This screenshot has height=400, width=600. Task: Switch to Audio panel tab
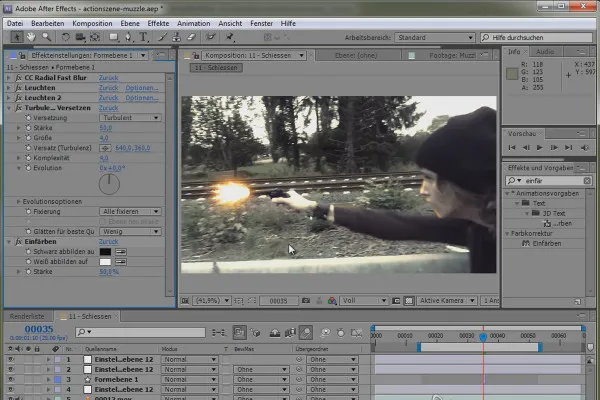coord(545,52)
